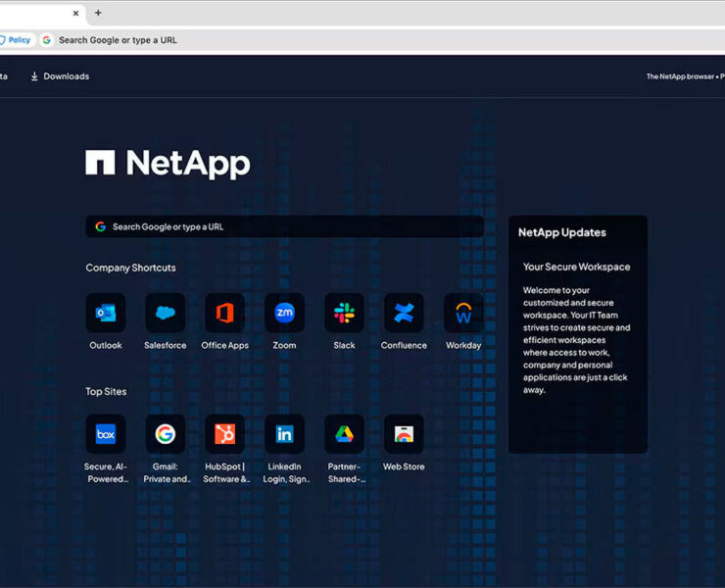Open a new tab with plus button
This screenshot has height=588, width=725.
coord(98,13)
